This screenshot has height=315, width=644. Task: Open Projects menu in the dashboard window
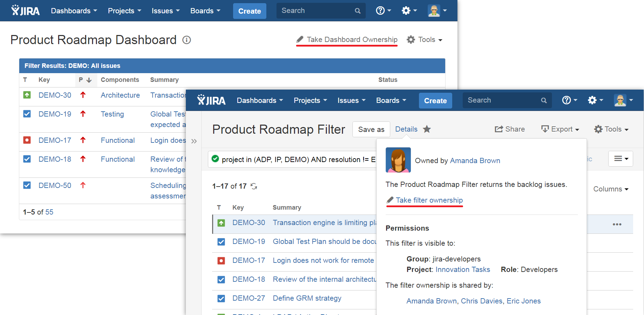[x=125, y=11]
